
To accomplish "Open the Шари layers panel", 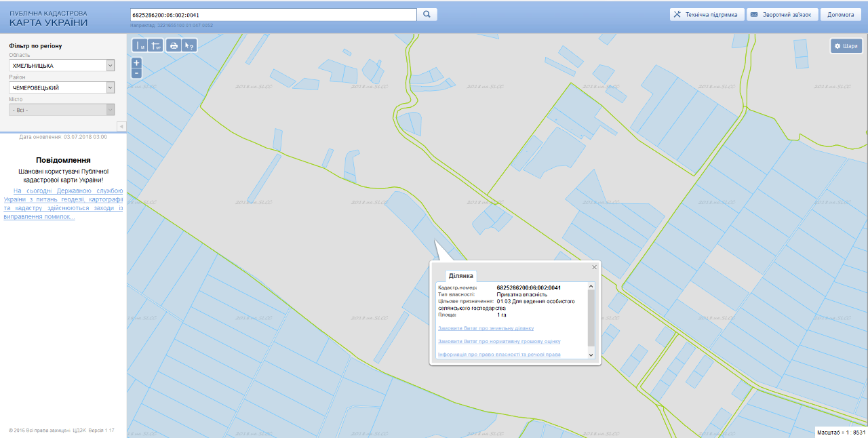I will tap(846, 46).
